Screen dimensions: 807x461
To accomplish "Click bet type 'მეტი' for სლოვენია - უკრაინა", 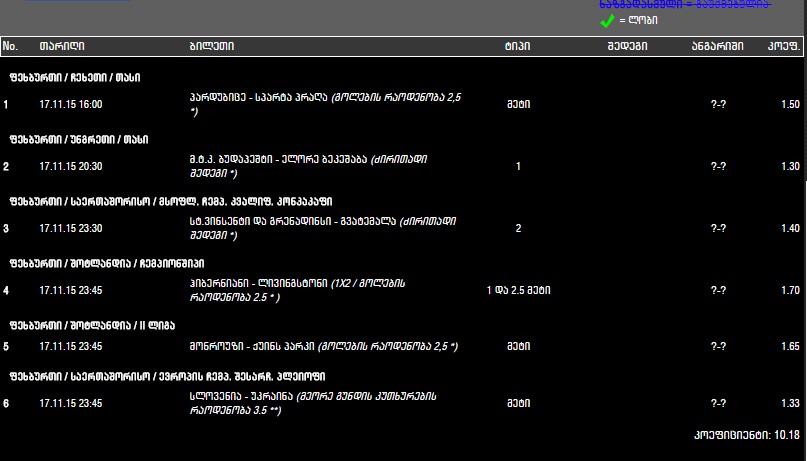I will pyautogui.click(x=518, y=403).
